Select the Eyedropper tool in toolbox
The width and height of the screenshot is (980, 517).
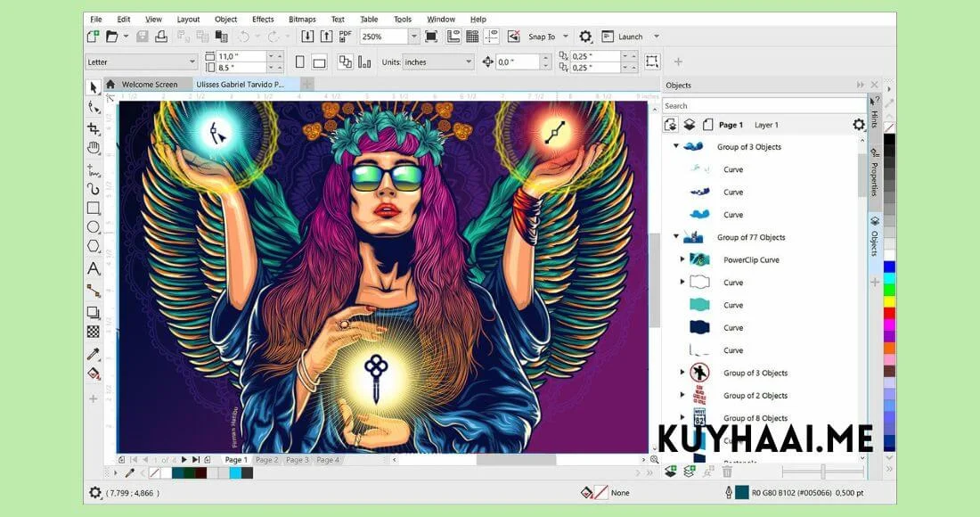coord(94,354)
